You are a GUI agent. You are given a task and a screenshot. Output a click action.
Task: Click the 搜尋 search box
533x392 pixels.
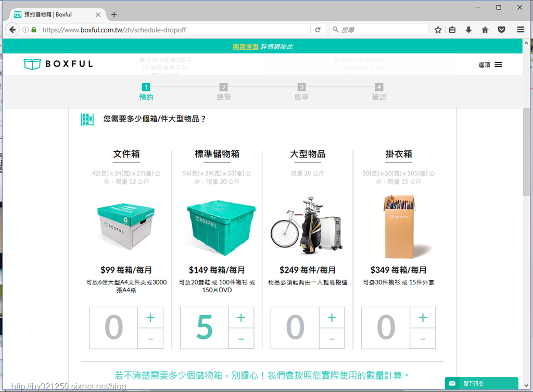point(378,30)
